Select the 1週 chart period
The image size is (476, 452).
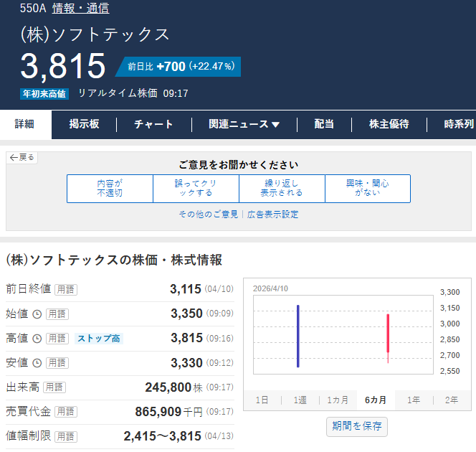pos(300,400)
